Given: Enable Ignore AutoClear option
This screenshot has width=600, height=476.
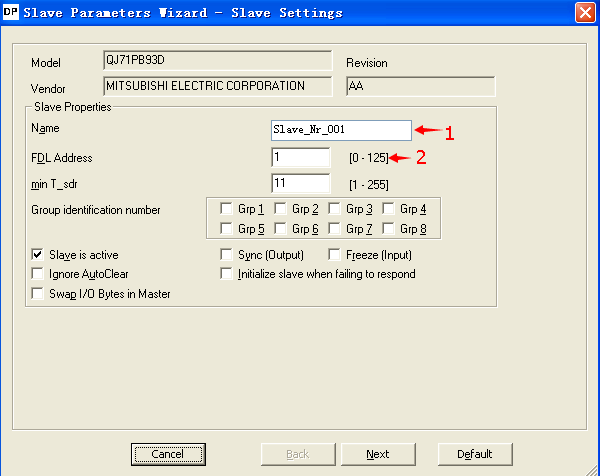Looking at the screenshot, I should click(39, 274).
